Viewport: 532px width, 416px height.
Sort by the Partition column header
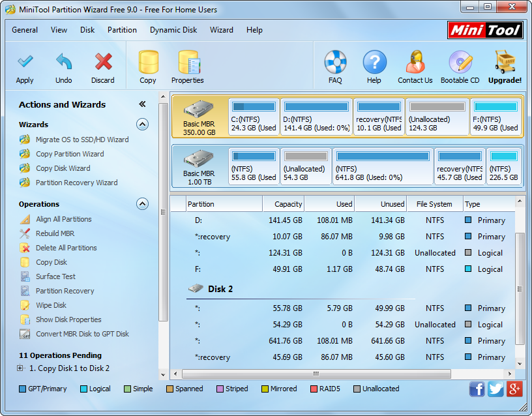(x=224, y=204)
